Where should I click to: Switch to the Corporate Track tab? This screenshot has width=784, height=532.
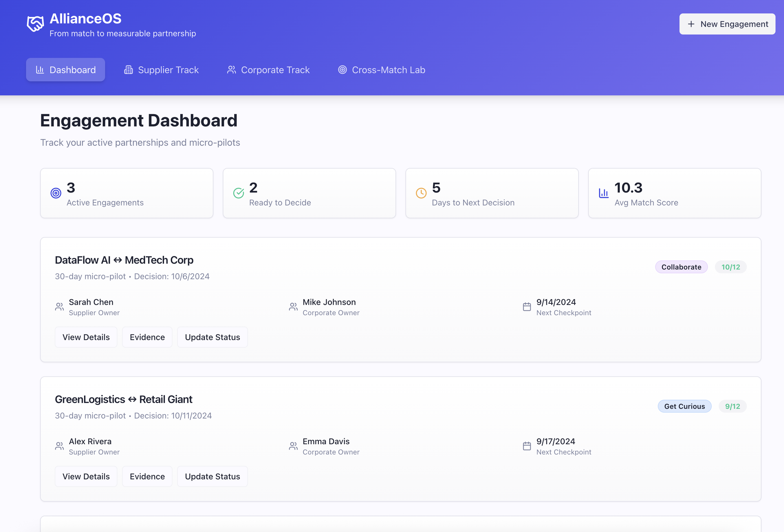click(268, 70)
